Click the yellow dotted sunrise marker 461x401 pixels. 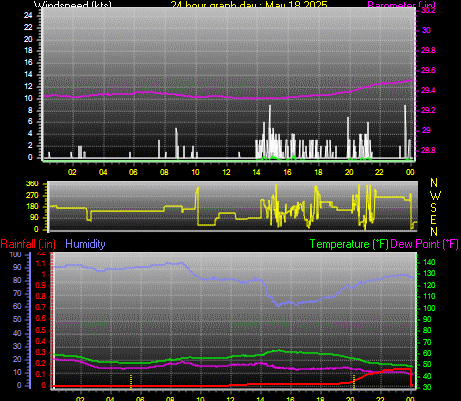click(131, 382)
